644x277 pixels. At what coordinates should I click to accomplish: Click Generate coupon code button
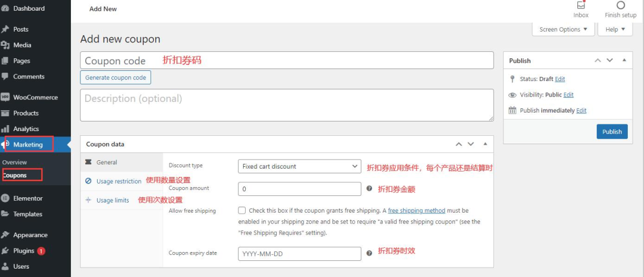(x=116, y=77)
